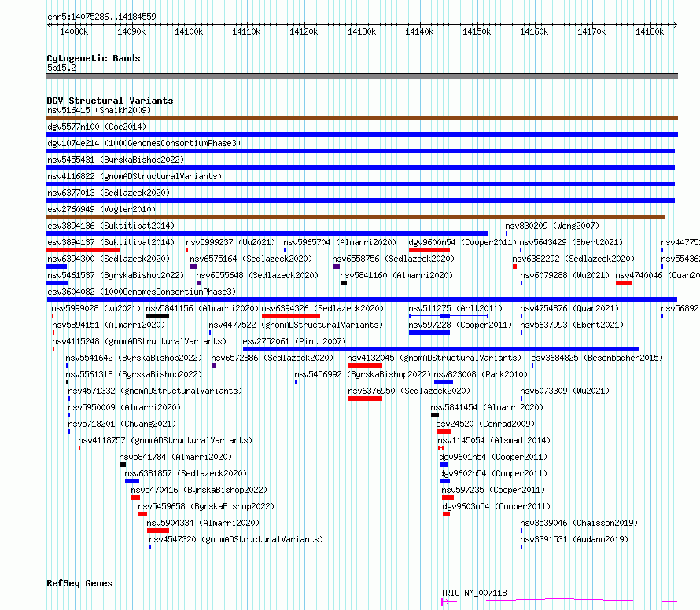This screenshot has width=700, height=610.
Task: Open the esv2760949 (Vogler2010) label
Action: click(101, 209)
